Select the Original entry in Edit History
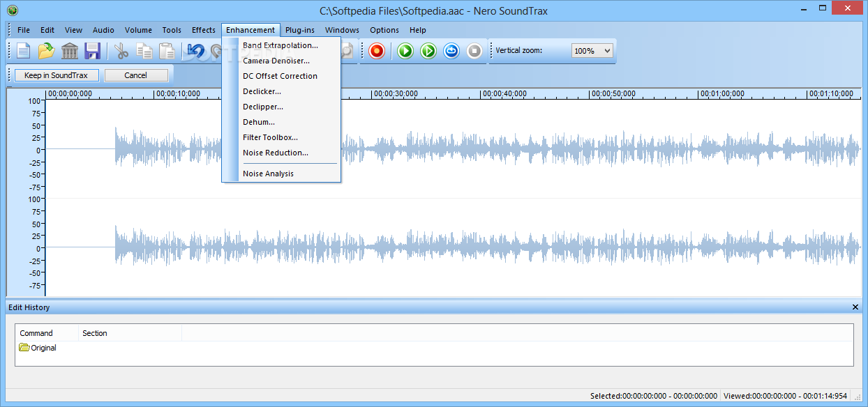This screenshot has height=407, width=868. point(38,348)
